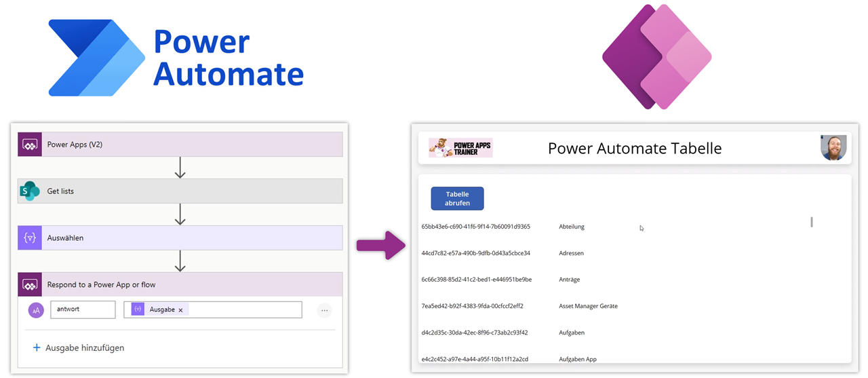
Task: Click the text type icon beside antwort
Action: point(36,310)
